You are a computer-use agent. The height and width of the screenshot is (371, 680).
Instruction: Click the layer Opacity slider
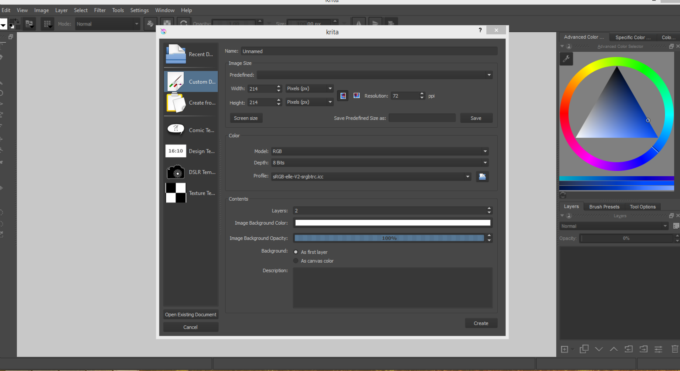[627, 238]
